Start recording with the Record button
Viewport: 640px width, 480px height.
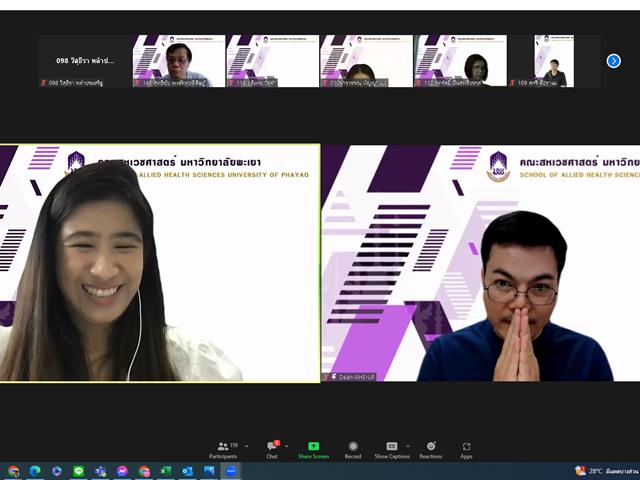353,450
